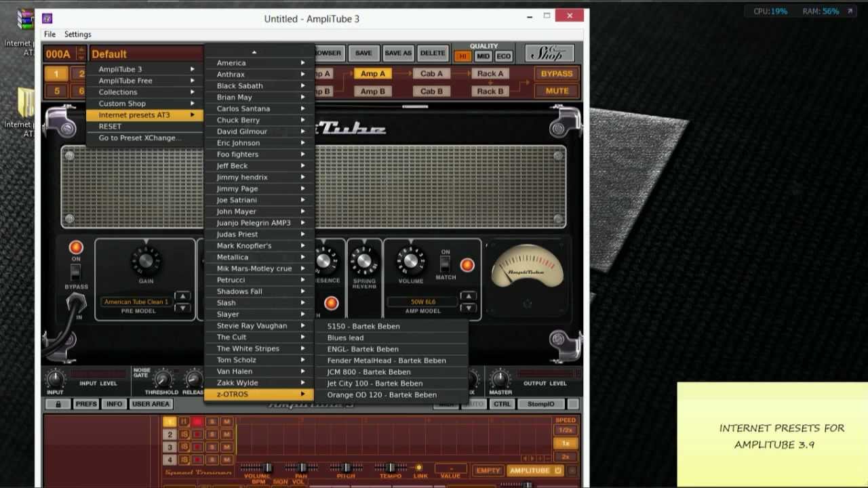Image resolution: width=868 pixels, height=488 pixels.
Task: Expand the Van Halen presets submenu
Action: [x=259, y=371]
